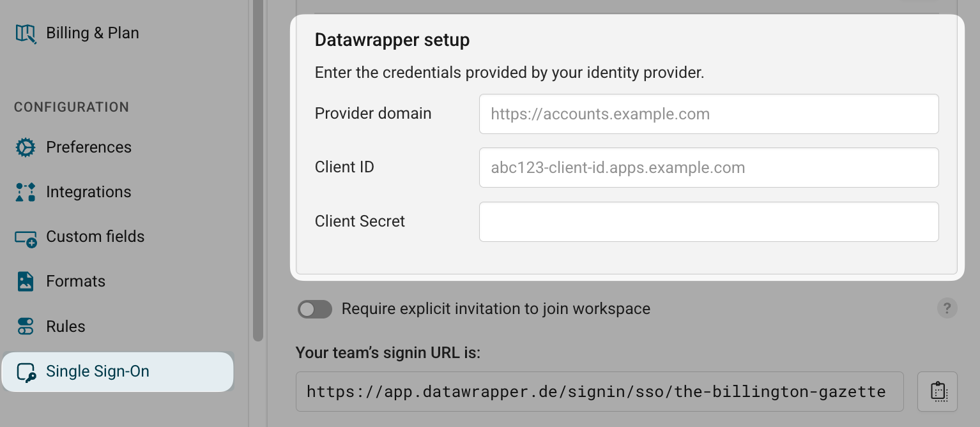
Task: Click the Single Sign-On key icon
Action: (26, 372)
